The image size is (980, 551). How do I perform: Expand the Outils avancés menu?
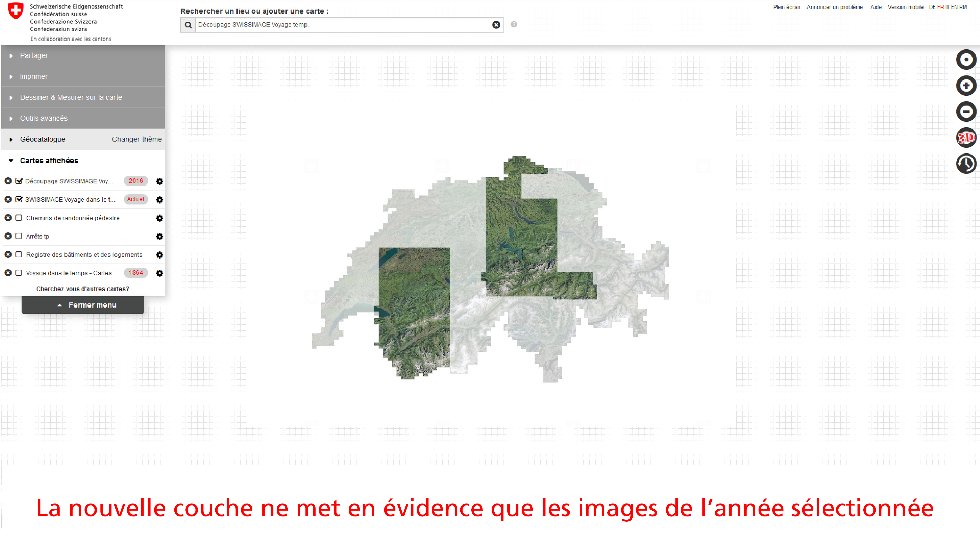[x=43, y=118]
